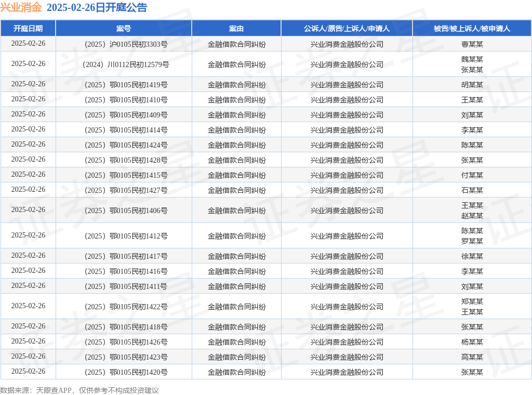Image resolution: width=532 pixels, height=395 pixels.
Task: Click case number (2024)川0112民初12579号
Action: tap(126, 64)
